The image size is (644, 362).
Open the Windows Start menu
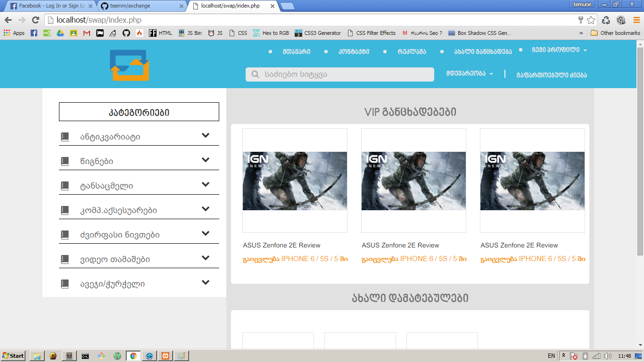pyautogui.click(x=13, y=356)
